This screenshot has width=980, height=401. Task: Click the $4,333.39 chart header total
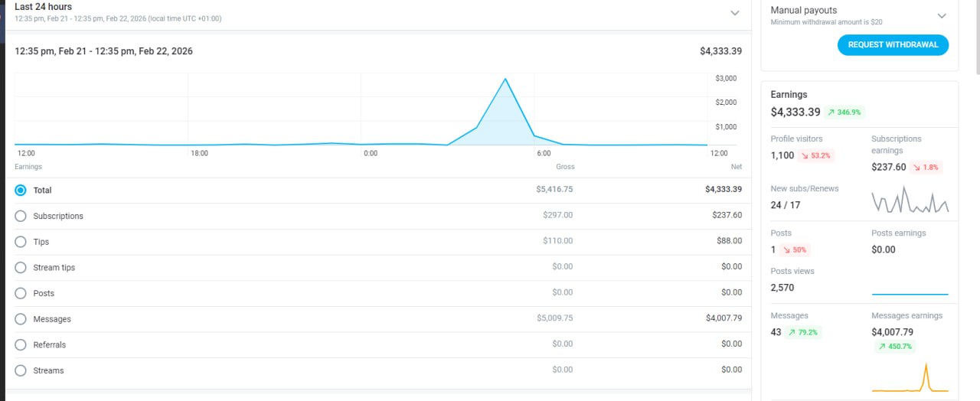point(720,51)
